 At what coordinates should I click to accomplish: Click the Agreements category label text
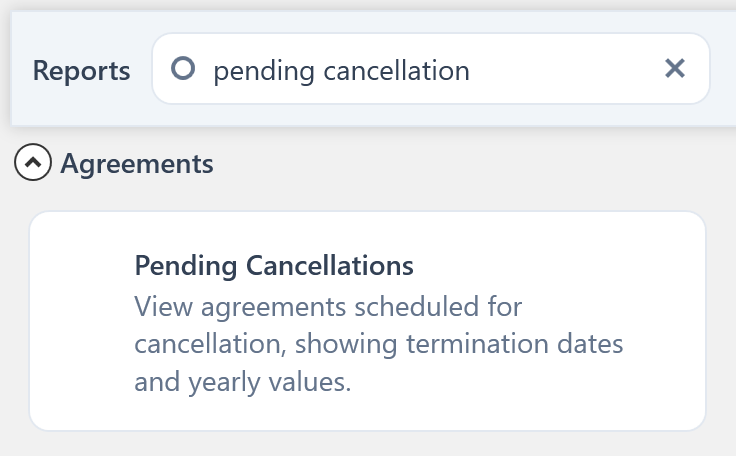(x=137, y=163)
